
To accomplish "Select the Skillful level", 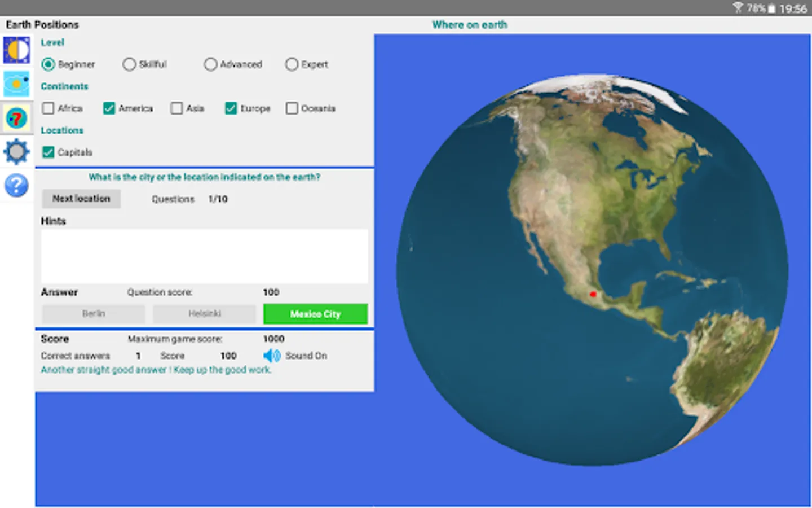I will pos(129,64).
